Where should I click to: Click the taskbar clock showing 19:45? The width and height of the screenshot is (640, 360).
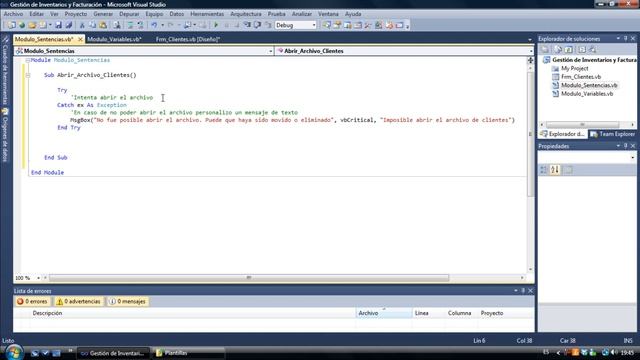[627, 353]
